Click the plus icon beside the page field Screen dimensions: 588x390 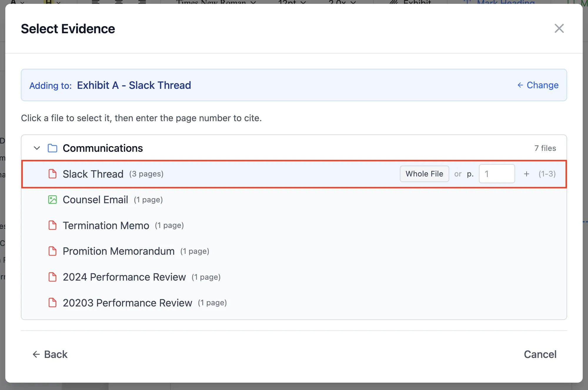(x=527, y=174)
